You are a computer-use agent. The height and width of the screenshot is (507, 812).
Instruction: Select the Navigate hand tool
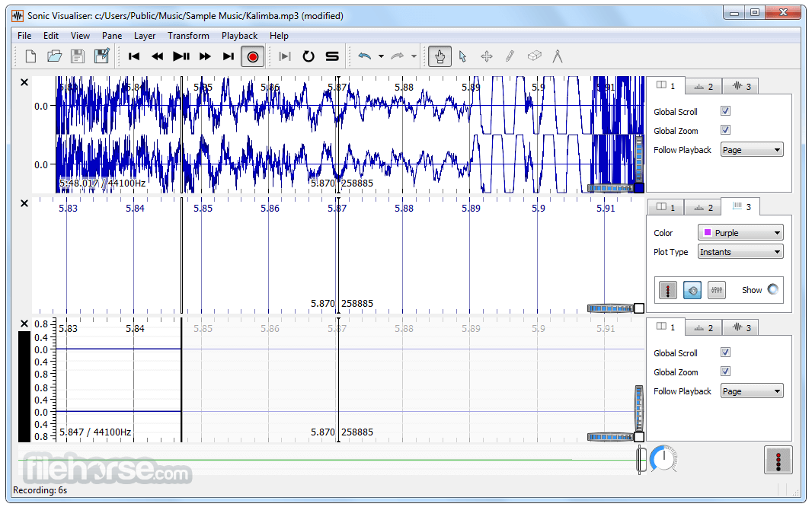[440, 56]
